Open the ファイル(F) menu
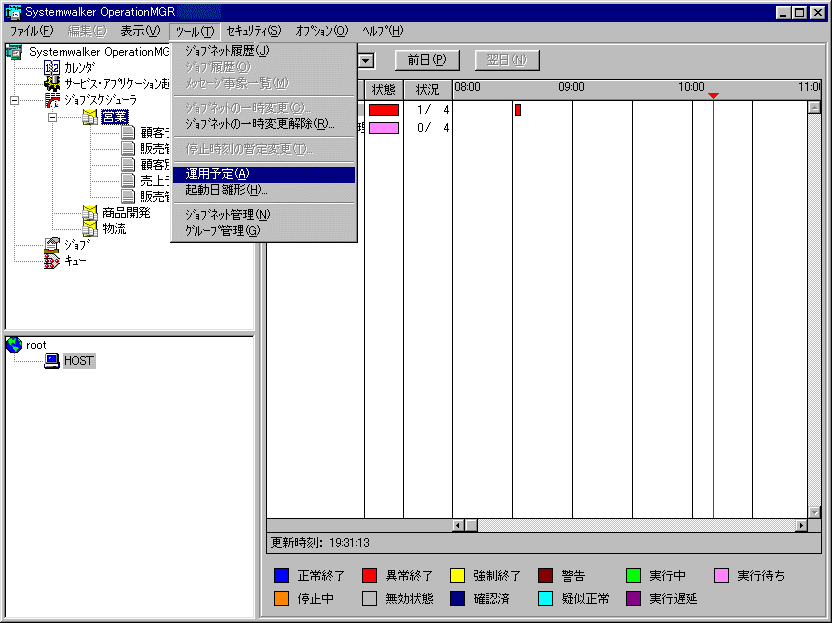Screen dimensions: 832x623 32,31
